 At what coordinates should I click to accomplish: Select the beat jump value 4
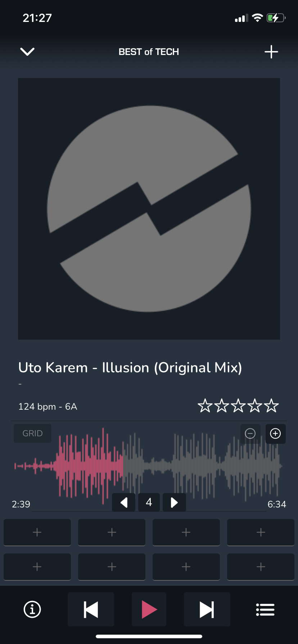149,502
